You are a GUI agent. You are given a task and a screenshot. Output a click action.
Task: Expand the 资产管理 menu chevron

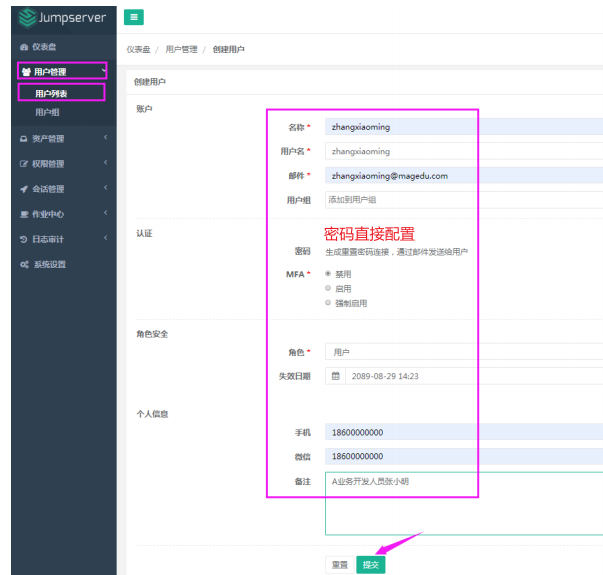105,137
